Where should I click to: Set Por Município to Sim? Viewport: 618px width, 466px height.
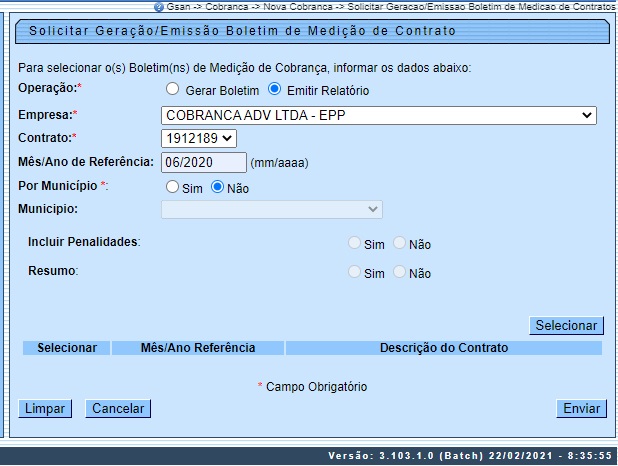[173, 187]
